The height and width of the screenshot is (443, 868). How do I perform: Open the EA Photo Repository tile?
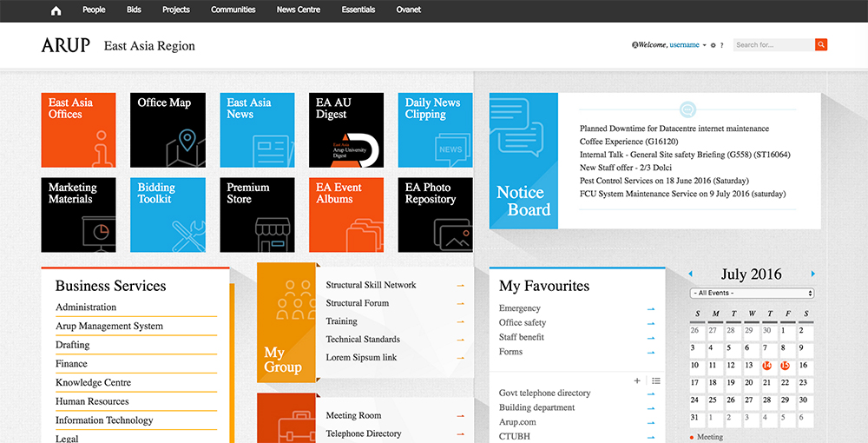click(435, 215)
